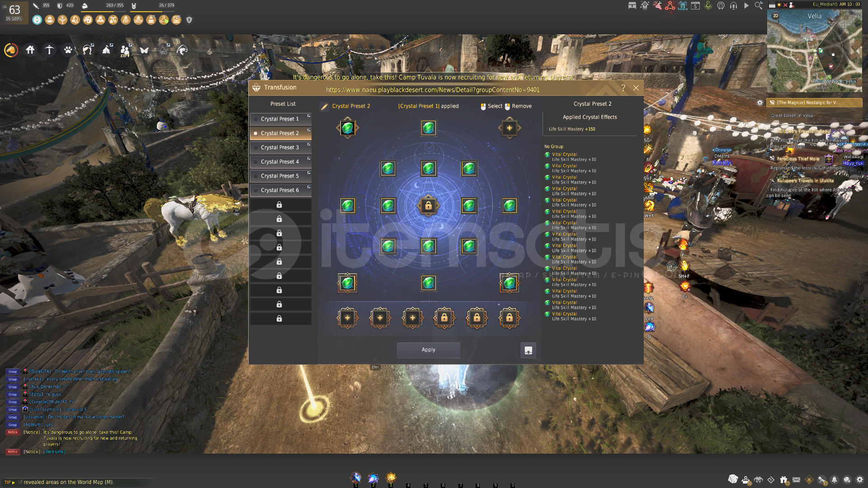Check the Crystal Preset 1 checkbox
Screen dimensions: 868x488
click(256, 119)
